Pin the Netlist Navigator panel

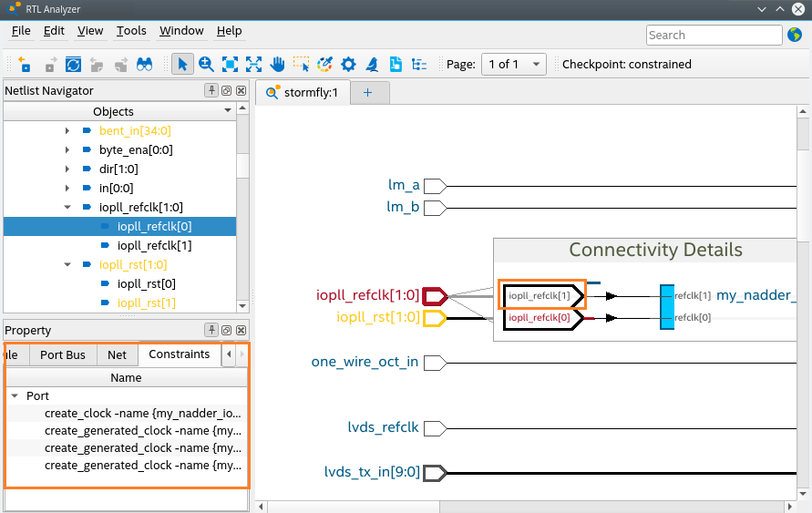point(211,91)
